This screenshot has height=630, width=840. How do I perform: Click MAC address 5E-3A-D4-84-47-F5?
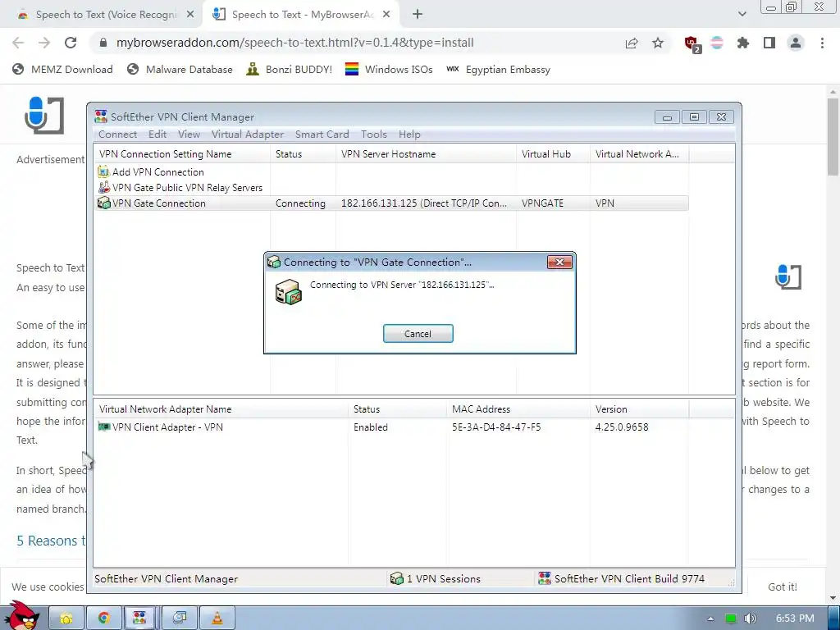pyautogui.click(x=496, y=427)
